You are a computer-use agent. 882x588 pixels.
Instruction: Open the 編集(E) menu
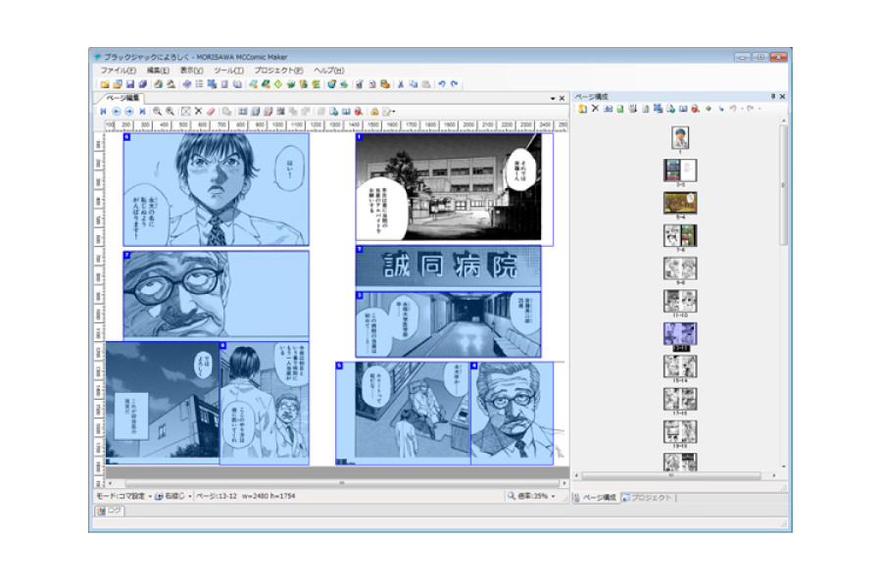[158, 71]
